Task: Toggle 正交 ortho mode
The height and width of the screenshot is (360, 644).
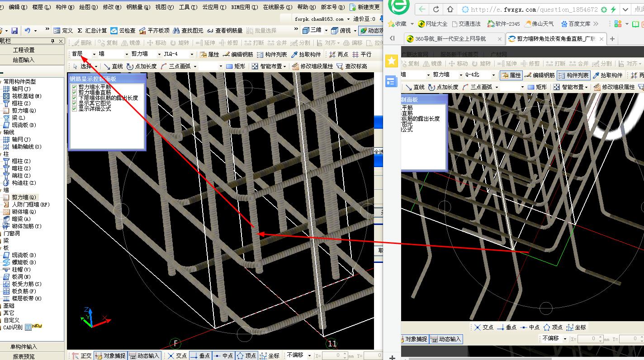Action: coord(81,356)
